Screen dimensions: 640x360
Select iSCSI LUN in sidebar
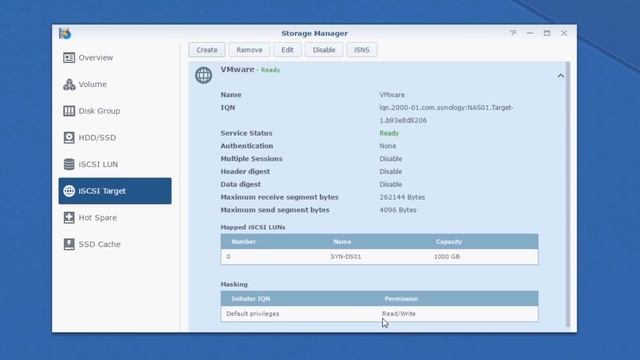[x=115, y=164]
